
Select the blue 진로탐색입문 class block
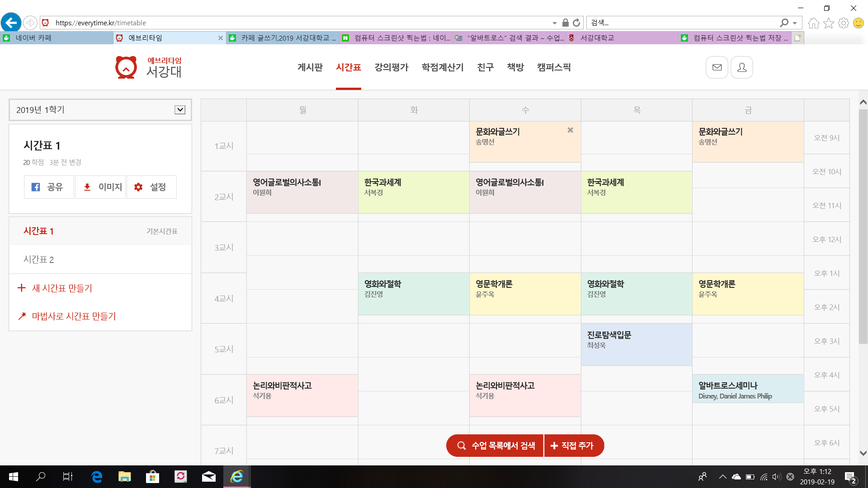[x=636, y=344]
